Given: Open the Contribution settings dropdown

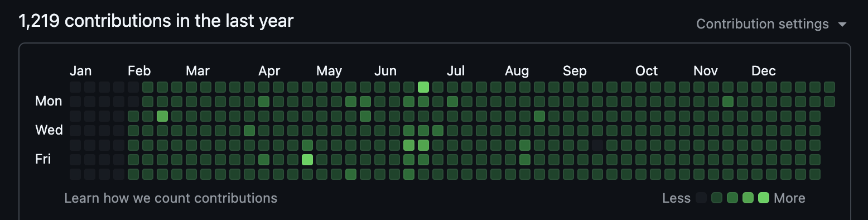Looking at the screenshot, I should point(771,24).
